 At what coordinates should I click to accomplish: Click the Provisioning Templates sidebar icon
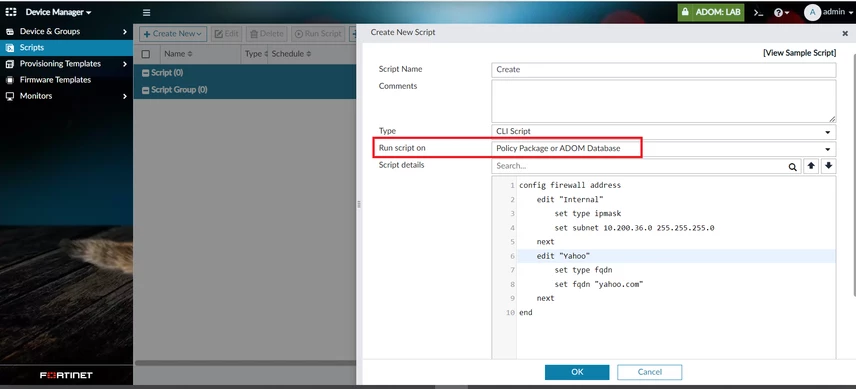pyautogui.click(x=9, y=64)
